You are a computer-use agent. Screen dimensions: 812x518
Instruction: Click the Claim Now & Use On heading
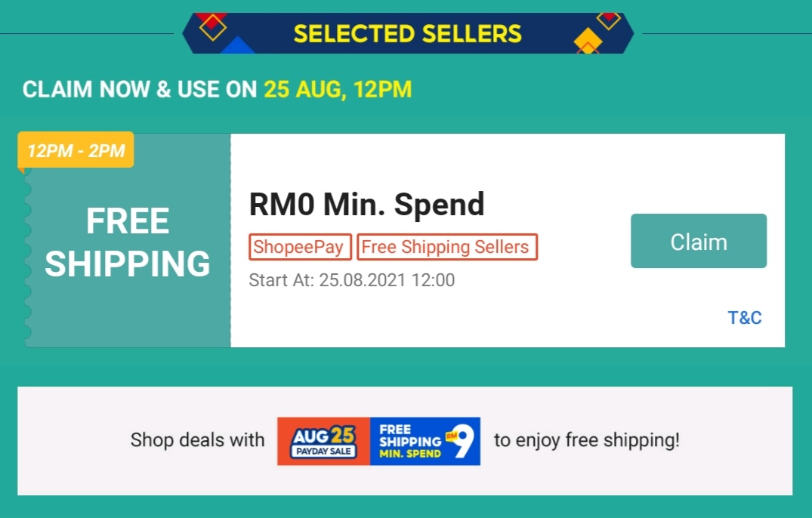pos(140,90)
